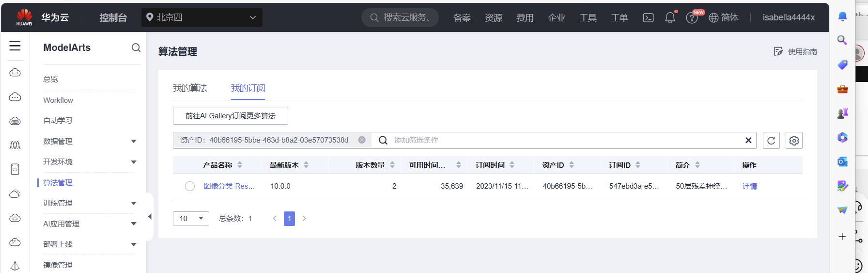
Task: Go to 控制台 console
Action: tap(113, 18)
